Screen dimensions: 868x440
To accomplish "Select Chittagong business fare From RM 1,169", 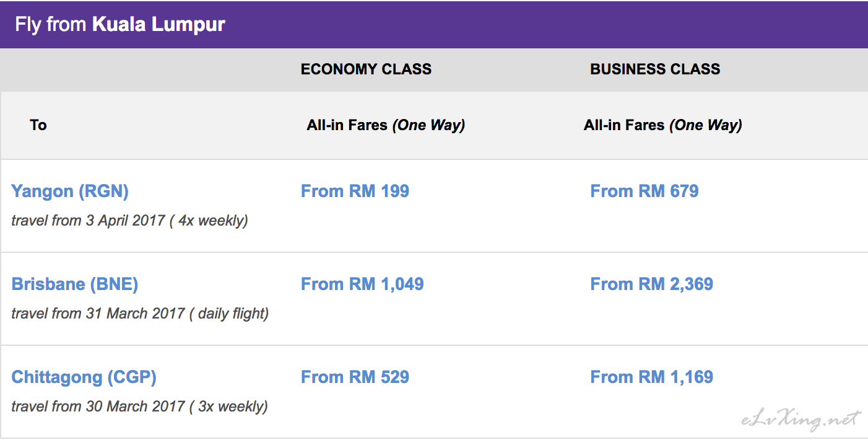I will pyautogui.click(x=652, y=377).
